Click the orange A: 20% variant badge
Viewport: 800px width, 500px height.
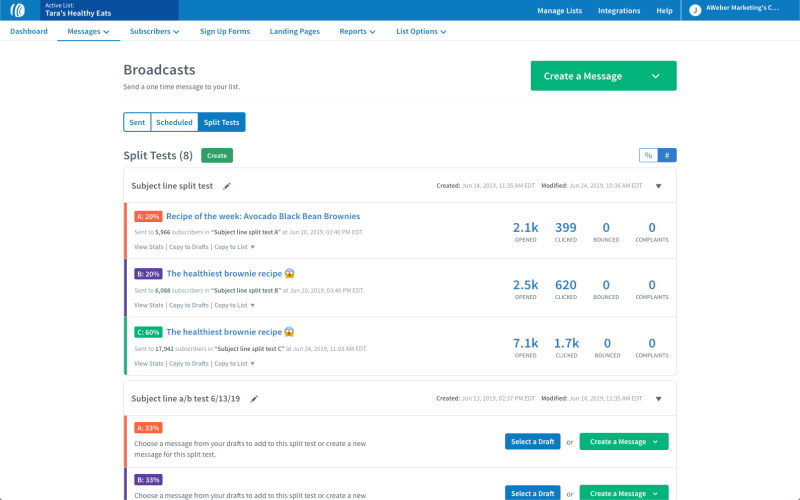pyautogui.click(x=148, y=216)
